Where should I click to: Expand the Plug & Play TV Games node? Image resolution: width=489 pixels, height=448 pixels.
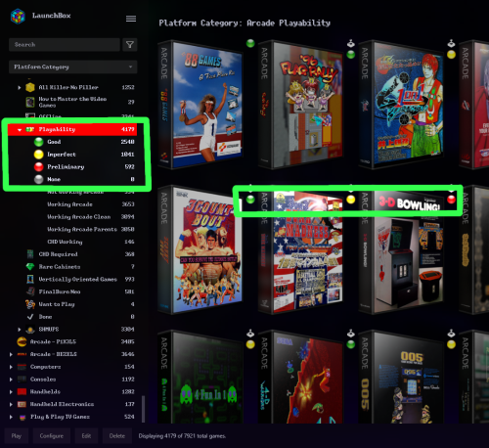pyautogui.click(x=11, y=417)
